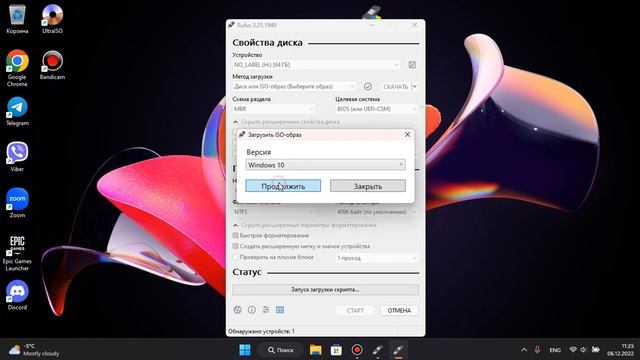Open the MBR partition scheme dropdown
Image resolution: width=640 pixels, height=360 pixels.
[x=274, y=109]
